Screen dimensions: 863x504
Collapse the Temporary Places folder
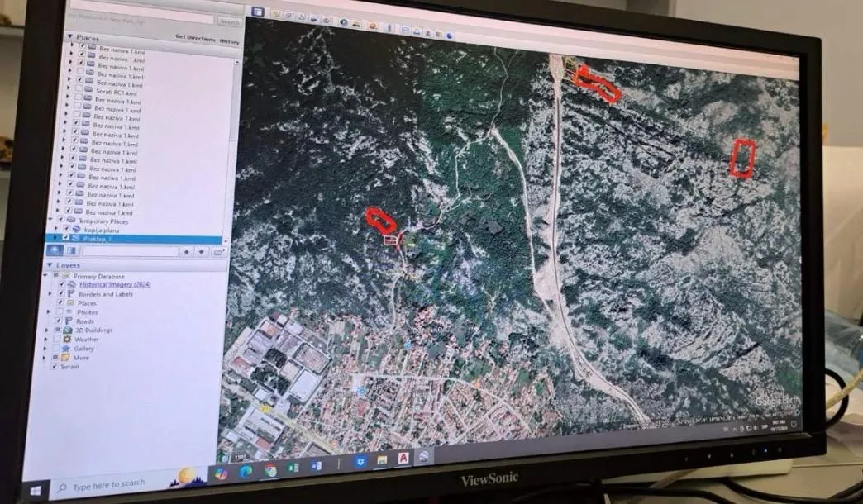coord(50,218)
